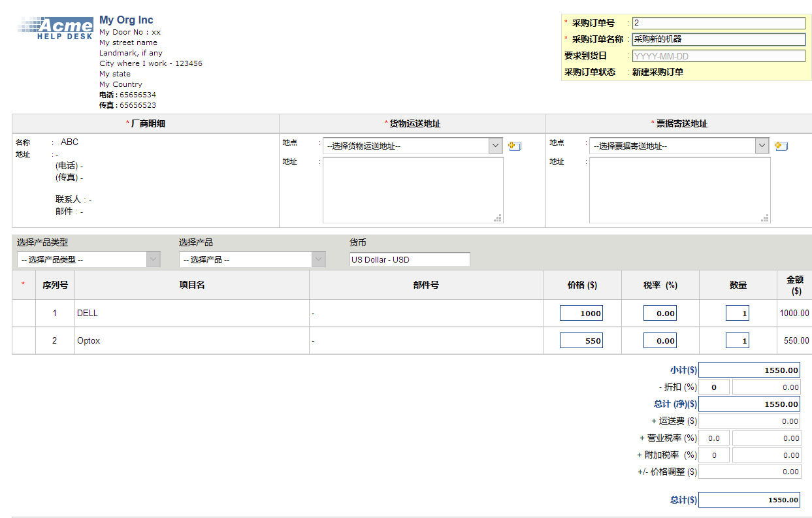Click the billing 地址 text area
Image resolution: width=812 pixels, height=518 pixels.
[679, 190]
